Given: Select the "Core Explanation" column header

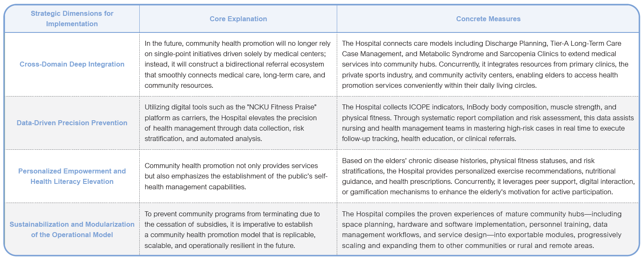Looking at the screenshot, I should [x=238, y=19].
